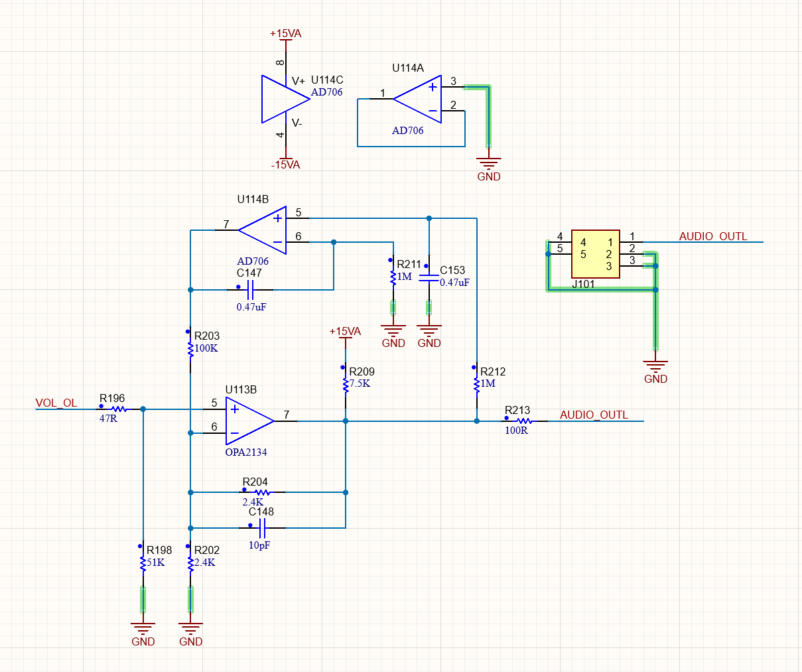Click the 0.47uF value of C147

point(251,307)
